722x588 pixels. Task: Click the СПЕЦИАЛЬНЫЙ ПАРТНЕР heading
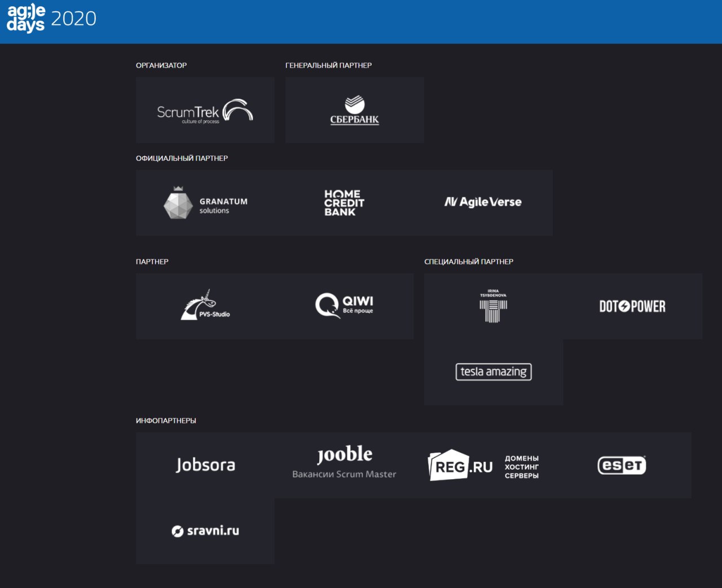click(x=469, y=262)
